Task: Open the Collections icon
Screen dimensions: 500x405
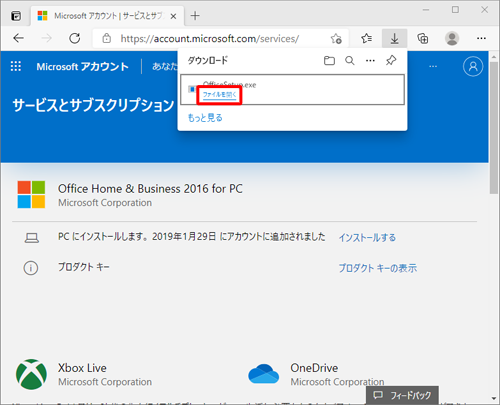Action: click(x=423, y=38)
